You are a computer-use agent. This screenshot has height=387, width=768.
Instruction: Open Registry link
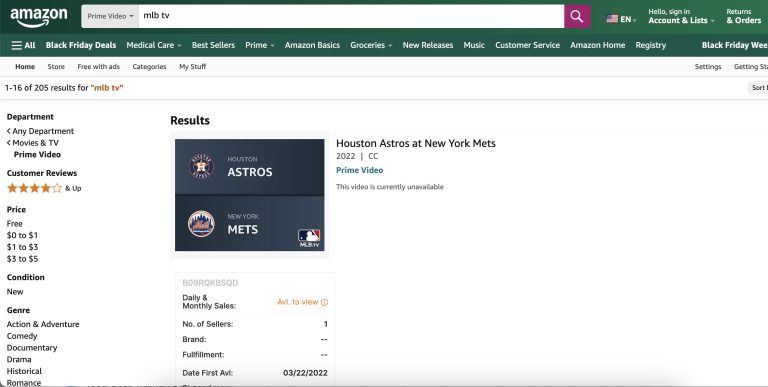650,45
